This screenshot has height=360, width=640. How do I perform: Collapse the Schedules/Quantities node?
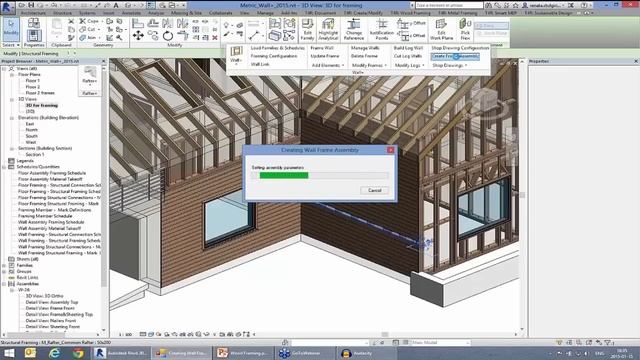coord(4,167)
